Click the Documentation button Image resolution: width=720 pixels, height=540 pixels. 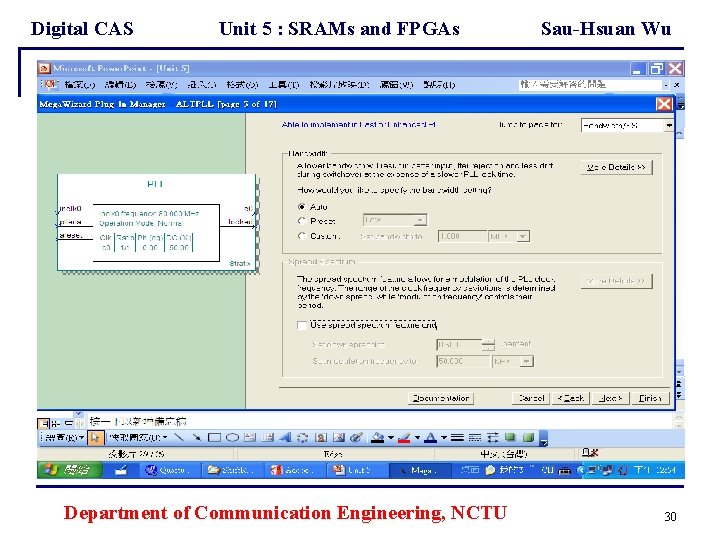pos(441,398)
